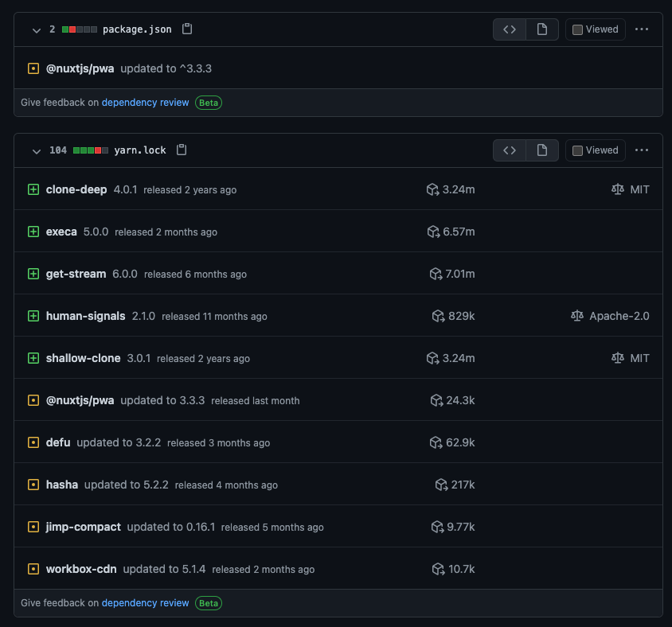Show source diff for package.json
This screenshot has width=672, height=627.
coord(509,29)
